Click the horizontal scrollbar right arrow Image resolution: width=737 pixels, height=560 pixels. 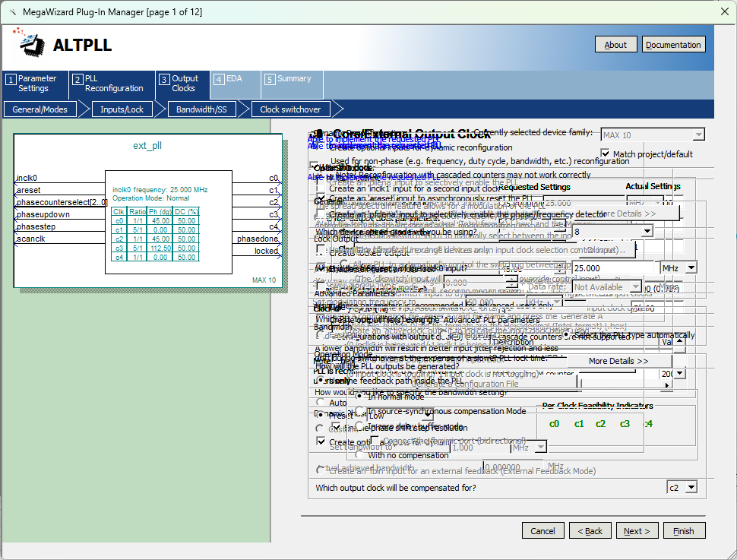667,384
